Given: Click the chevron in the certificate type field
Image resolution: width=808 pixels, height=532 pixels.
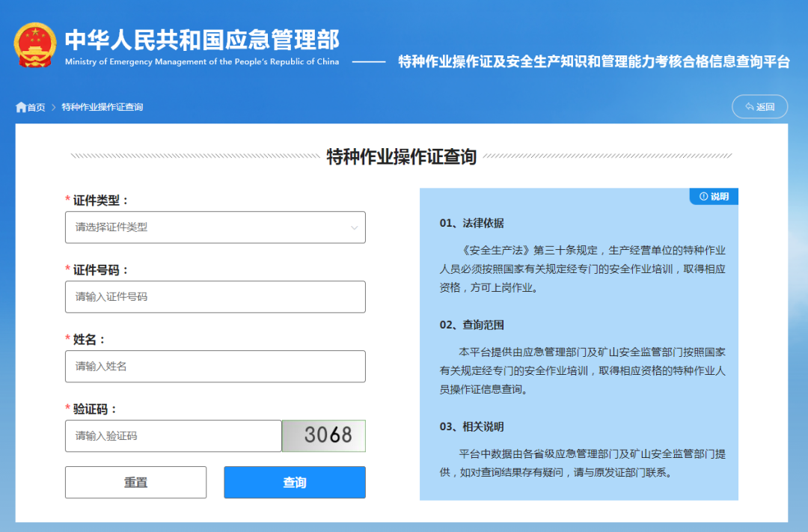Looking at the screenshot, I should tap(355, 227).
